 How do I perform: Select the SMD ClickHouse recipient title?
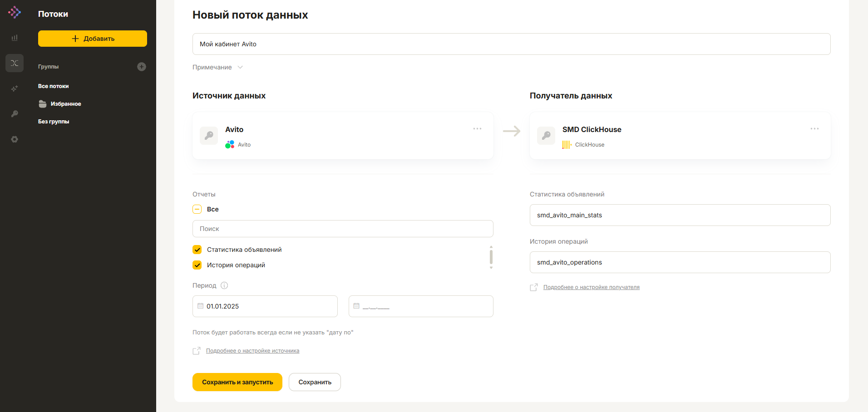(592, 129)
